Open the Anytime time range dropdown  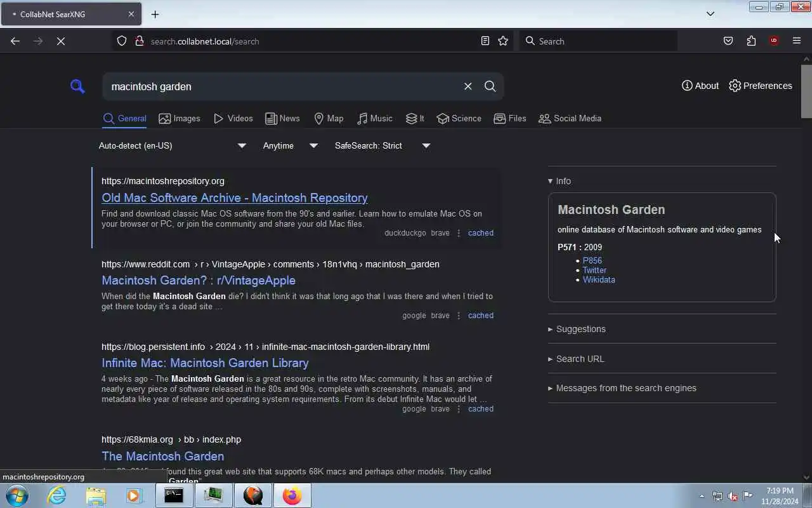tap(290, 146)
